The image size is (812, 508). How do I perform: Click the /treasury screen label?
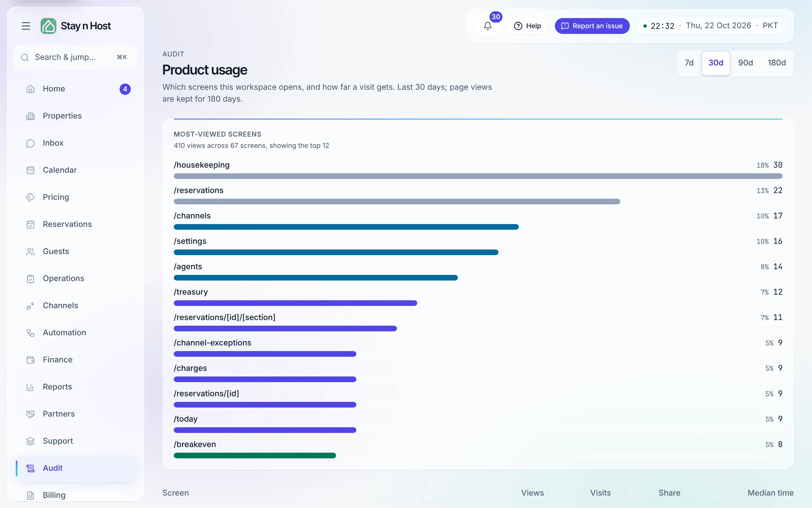[191, 292]
